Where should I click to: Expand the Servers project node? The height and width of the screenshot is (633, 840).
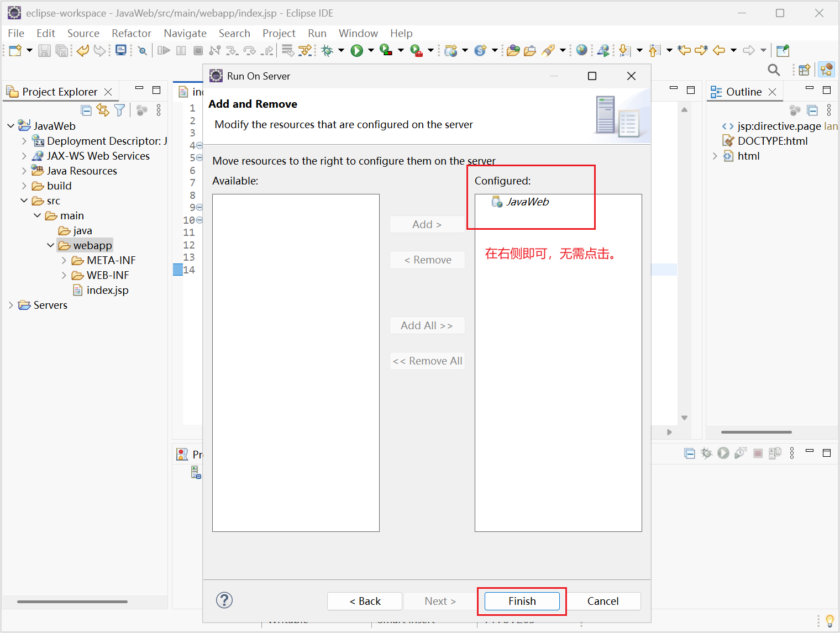[x=11, y=305]
